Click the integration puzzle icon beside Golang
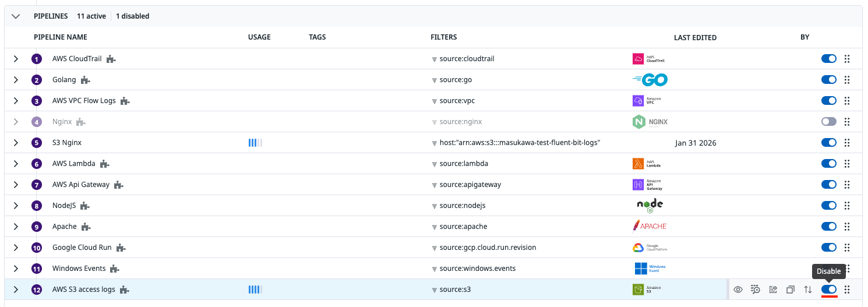The height and width of the screenshot is (307, 868). tap(85, 80)
